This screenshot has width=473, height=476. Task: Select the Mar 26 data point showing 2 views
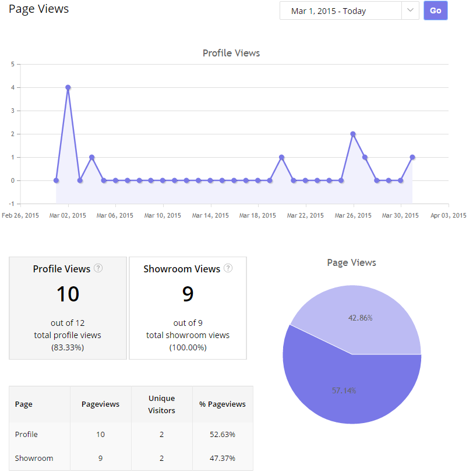coord(352,134)
